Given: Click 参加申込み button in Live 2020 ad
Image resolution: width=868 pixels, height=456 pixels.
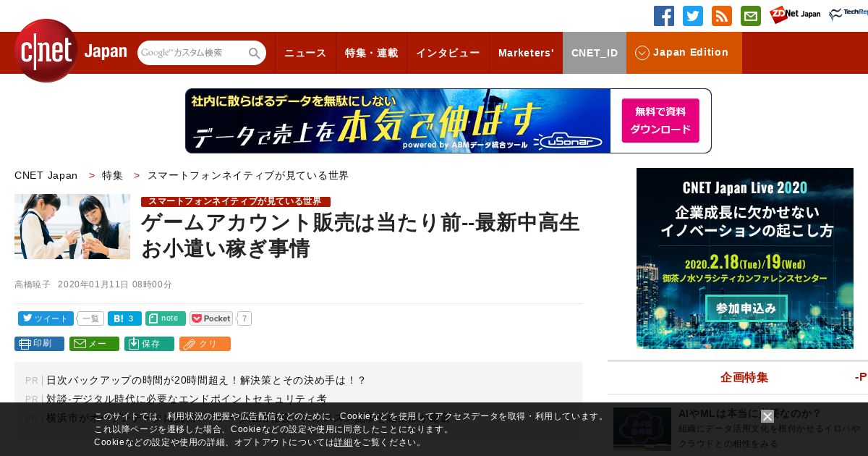Looking at the screenshot, I should coord(746,308).
